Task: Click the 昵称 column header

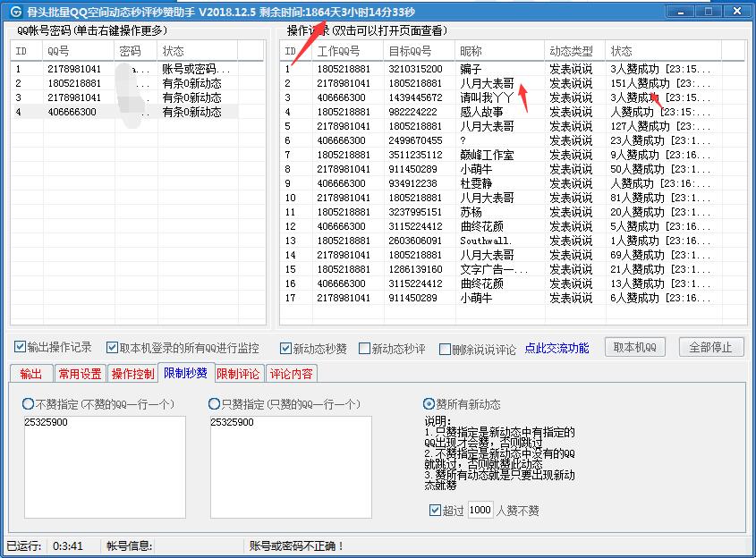Action: (x=499, y=51)
